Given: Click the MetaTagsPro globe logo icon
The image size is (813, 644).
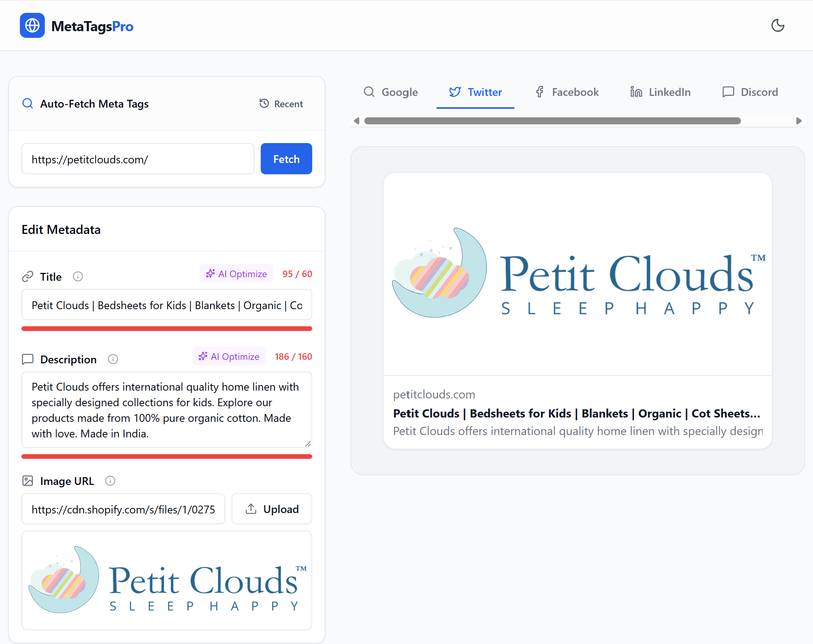Looking at the screenshot, I should 32,26.
